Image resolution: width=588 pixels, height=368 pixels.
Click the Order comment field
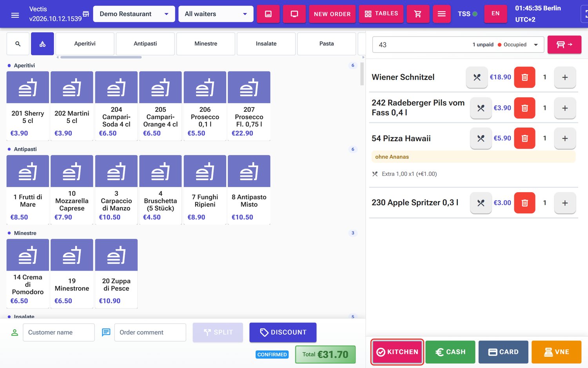[150, 332]
